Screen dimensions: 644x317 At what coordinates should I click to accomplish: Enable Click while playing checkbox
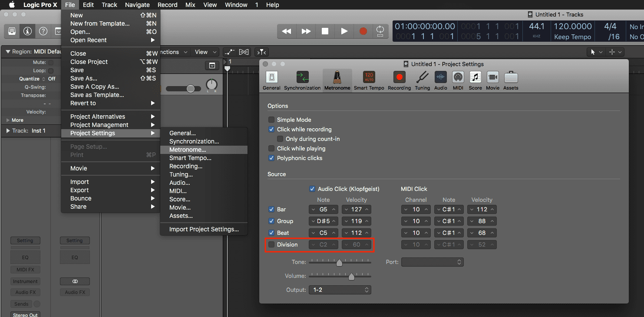click(271, 148)
